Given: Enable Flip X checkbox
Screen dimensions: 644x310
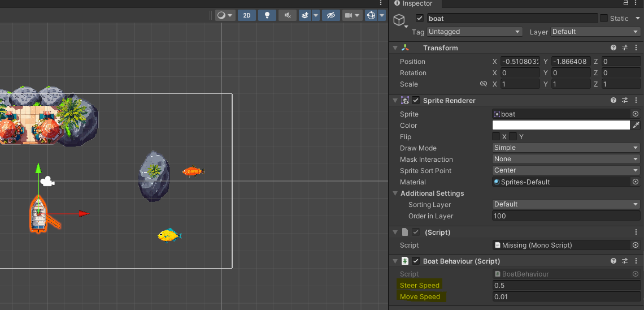Looking at the screenshot, I should [x=496, y=136].
